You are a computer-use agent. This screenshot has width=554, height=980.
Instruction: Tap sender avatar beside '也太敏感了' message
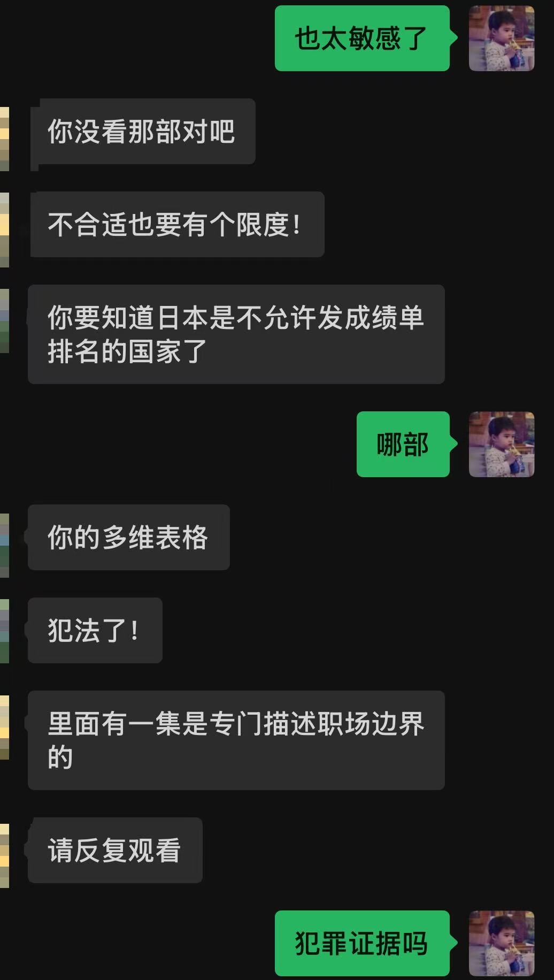point(502,39)
